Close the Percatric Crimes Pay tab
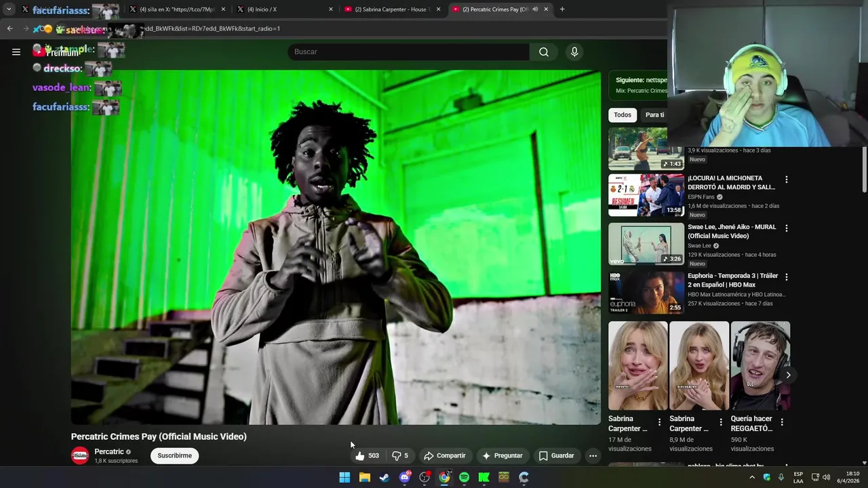 (x=546, y=9)
